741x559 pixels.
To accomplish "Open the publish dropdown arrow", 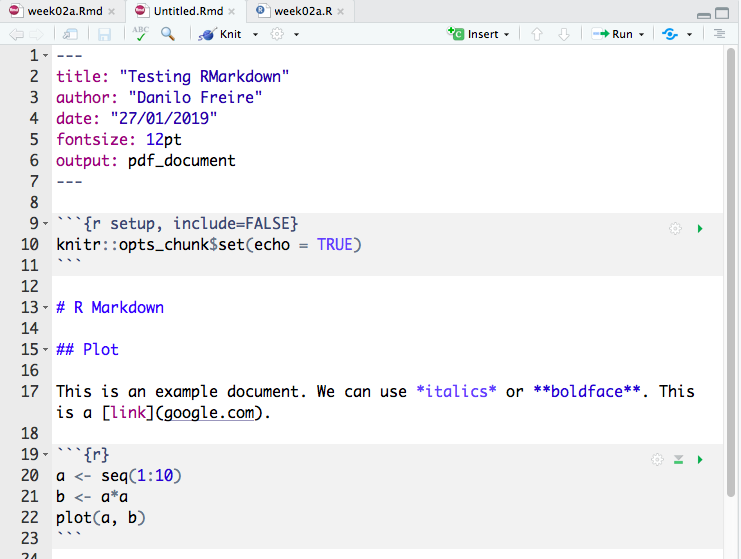I will click(x=689, y=34).
